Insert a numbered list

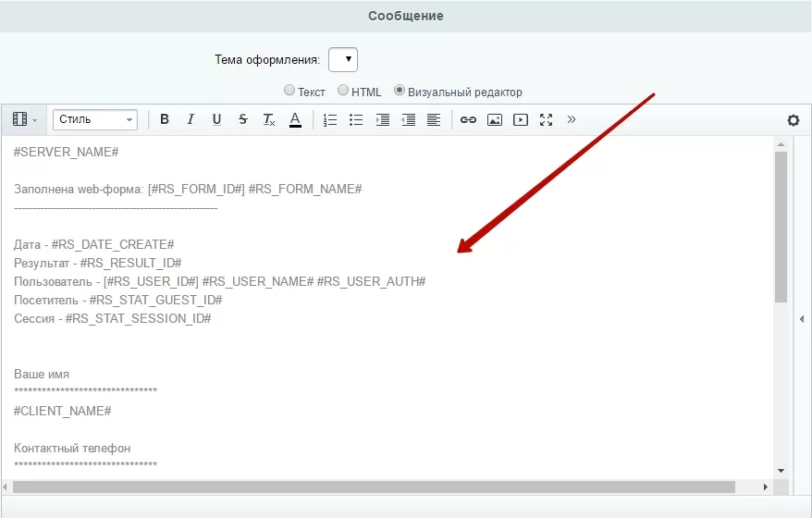point(330,119)
